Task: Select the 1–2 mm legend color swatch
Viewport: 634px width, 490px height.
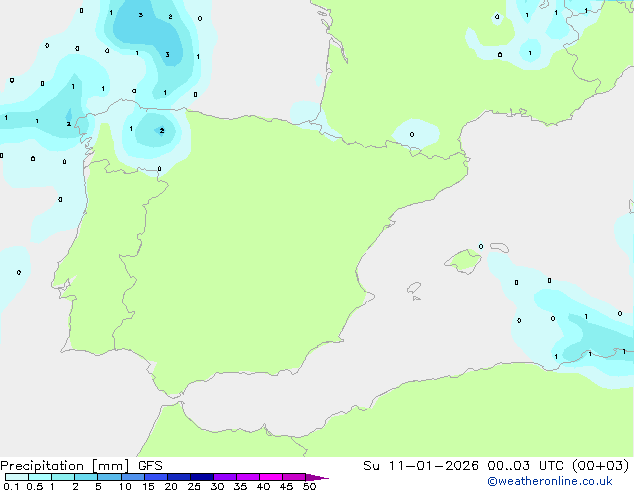Action: coord(63,477)
